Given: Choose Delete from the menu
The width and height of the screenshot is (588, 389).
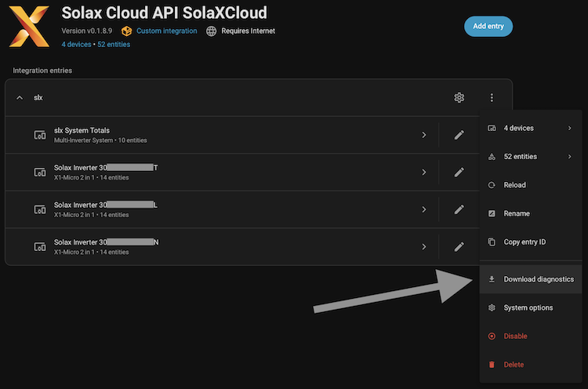Looking at the screenshot, I should 531,365.
